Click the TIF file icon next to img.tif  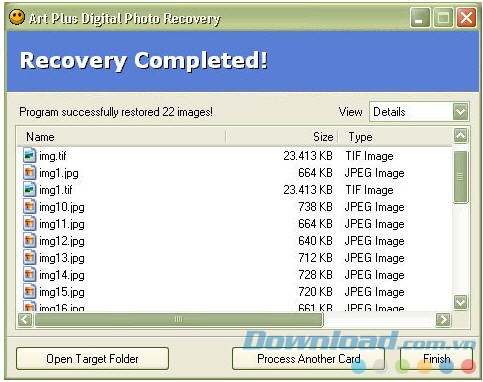29,155
